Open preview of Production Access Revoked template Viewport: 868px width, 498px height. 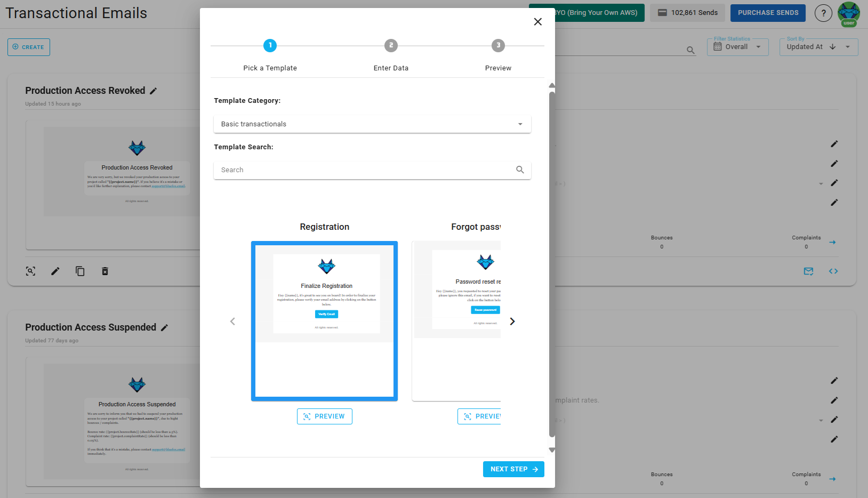click(x=30, y=271)
